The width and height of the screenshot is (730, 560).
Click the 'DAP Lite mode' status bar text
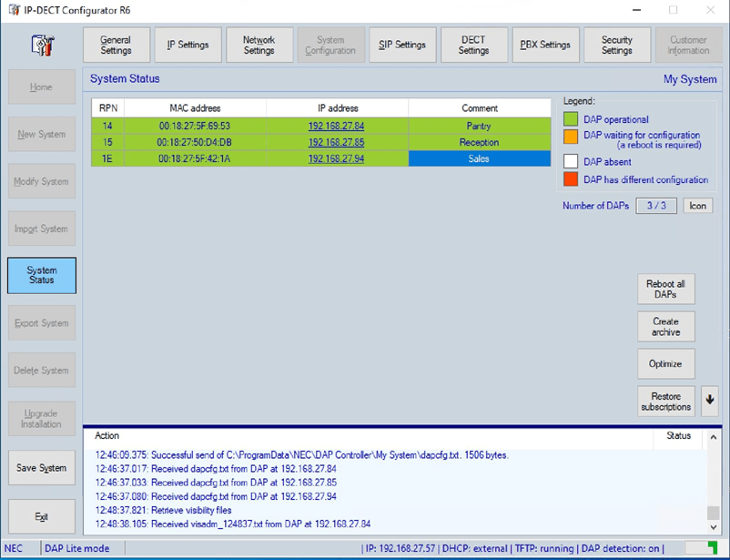click(77, 548)
